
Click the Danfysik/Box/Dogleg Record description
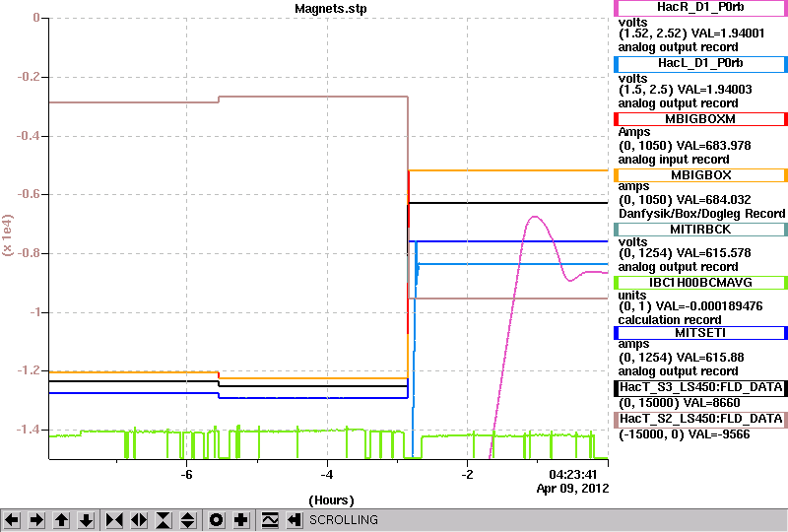pyautogui.click(x=701, y=214)
